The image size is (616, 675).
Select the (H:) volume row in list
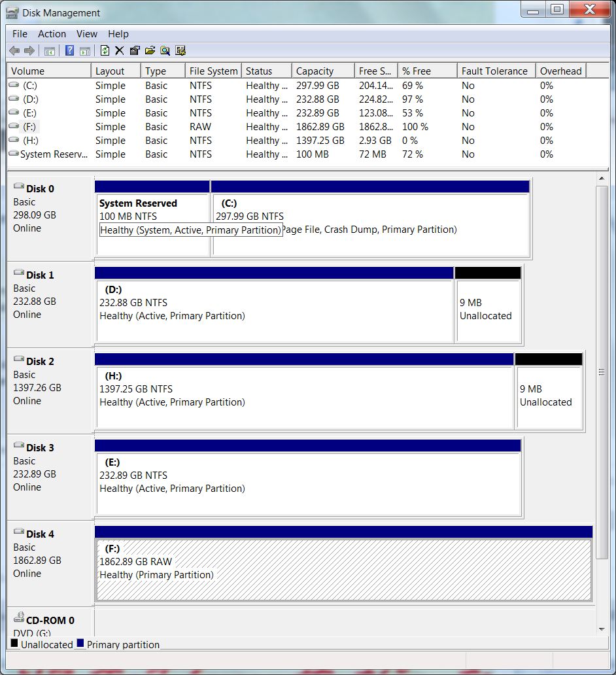[x=30, y=141]
